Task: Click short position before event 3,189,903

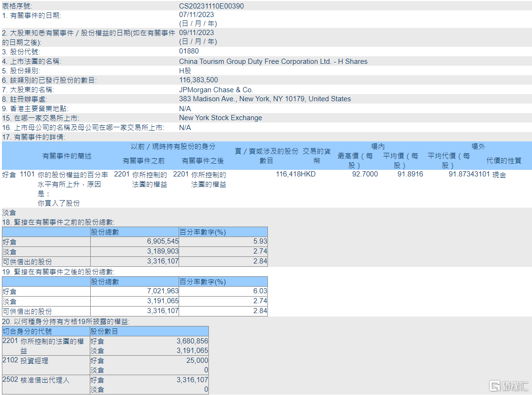Action: pyautogui.click(x=163, y=251)
